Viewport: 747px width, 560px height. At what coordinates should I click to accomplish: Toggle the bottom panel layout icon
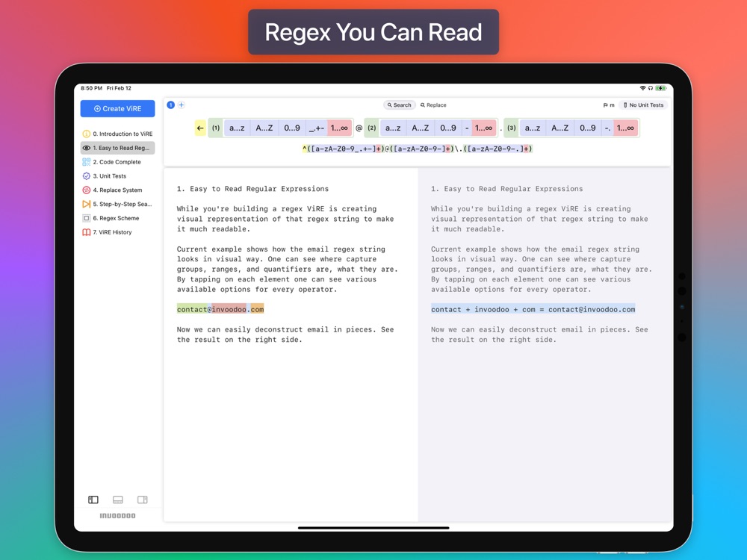click(118, 500)
